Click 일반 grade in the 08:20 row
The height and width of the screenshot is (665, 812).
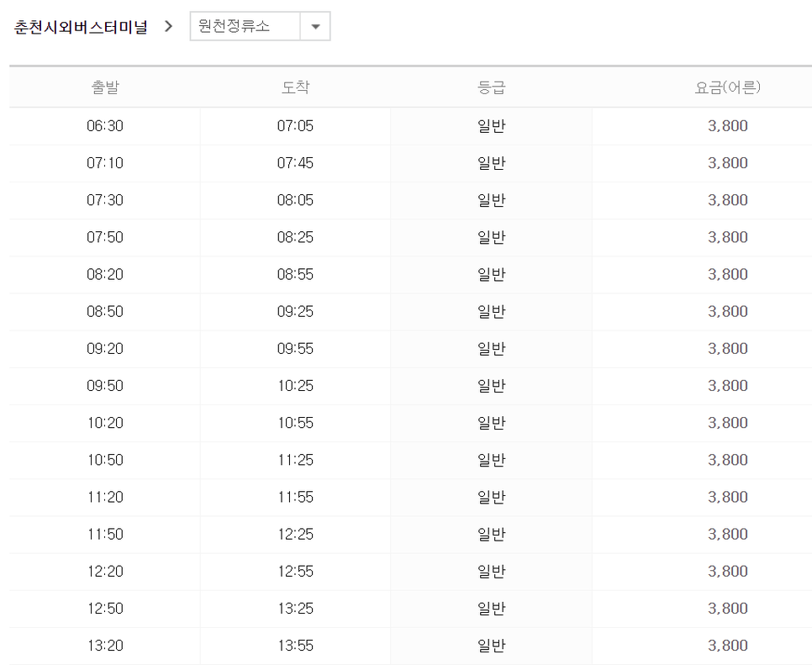point(491,275)
